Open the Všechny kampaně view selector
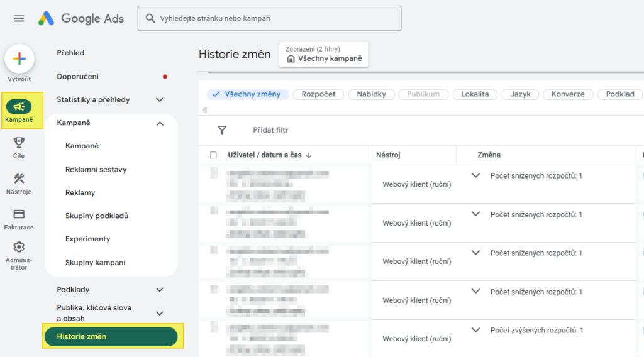The image size is (644, 357). 323,55
